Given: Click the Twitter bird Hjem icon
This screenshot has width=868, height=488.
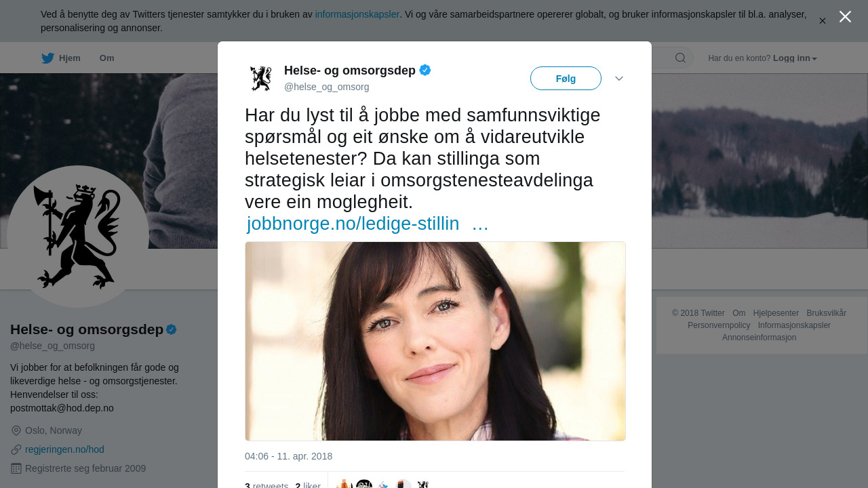Looking at the screenshot, I should 48,58.
